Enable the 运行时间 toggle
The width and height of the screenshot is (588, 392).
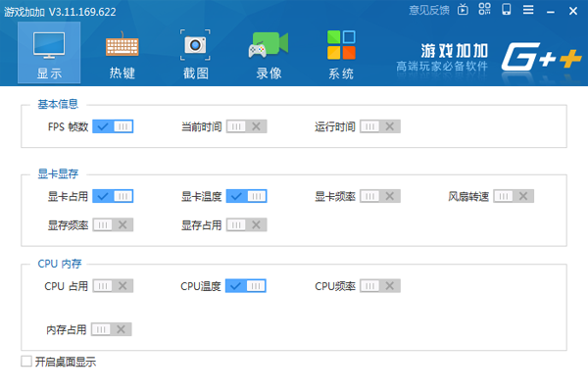coord(380,126)
